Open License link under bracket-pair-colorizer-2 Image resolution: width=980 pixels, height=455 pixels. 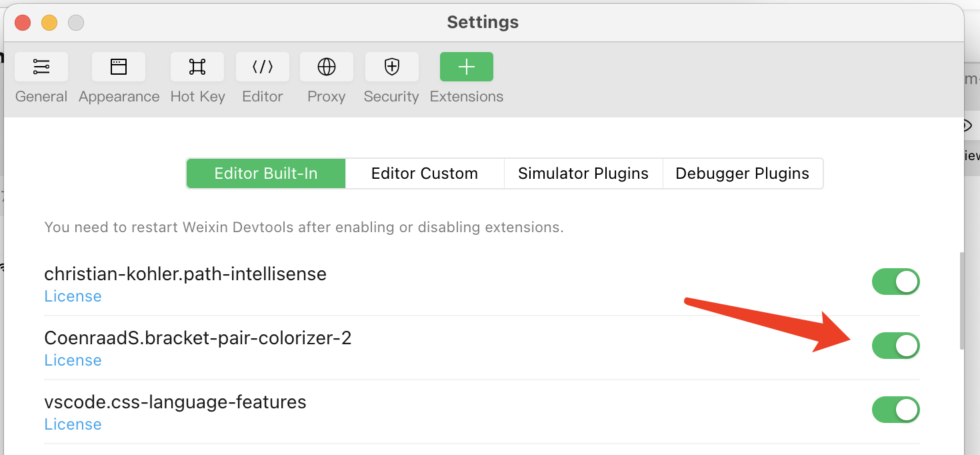(73, 360)
